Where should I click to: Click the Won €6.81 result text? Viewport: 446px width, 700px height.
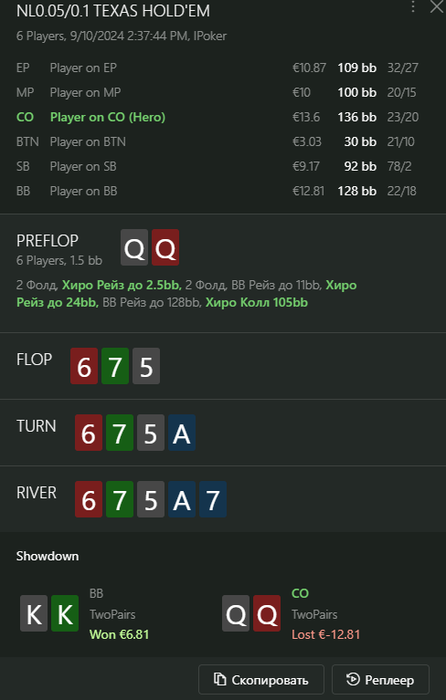(119, 634)
